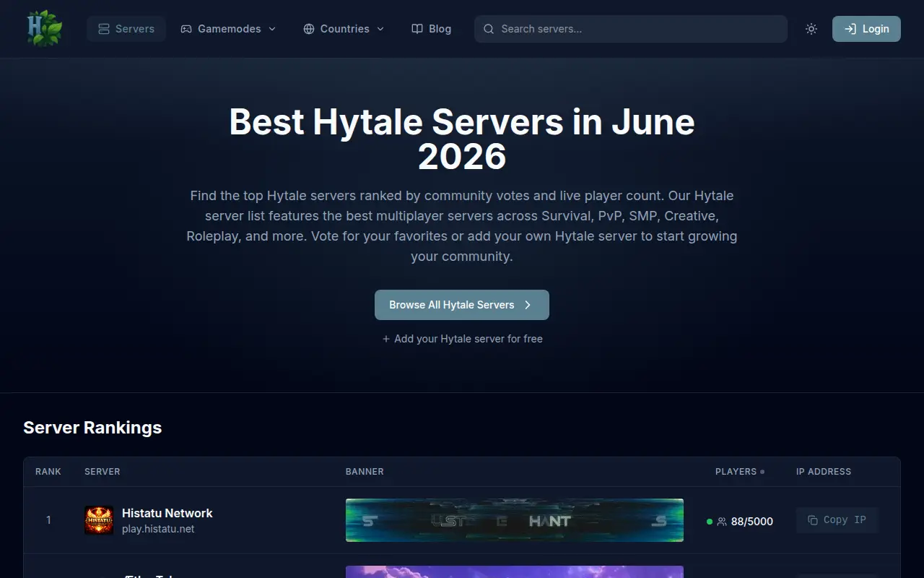924x578 pixels.
Task: Click the 88/5000 player count
Action: (752, 522)
